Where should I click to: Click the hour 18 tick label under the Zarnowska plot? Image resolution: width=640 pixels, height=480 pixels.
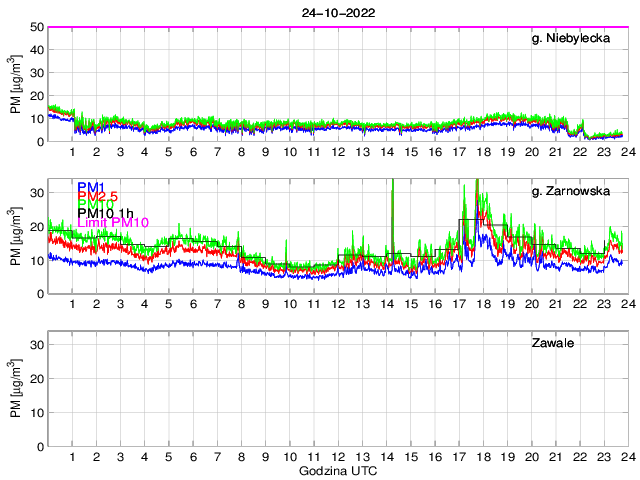click(x=484, y=304)
